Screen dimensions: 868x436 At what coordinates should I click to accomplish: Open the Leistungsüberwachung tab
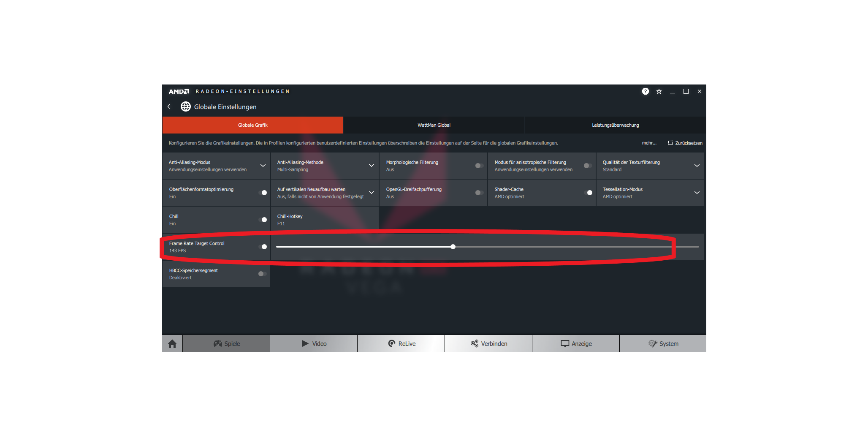point(616,125)
